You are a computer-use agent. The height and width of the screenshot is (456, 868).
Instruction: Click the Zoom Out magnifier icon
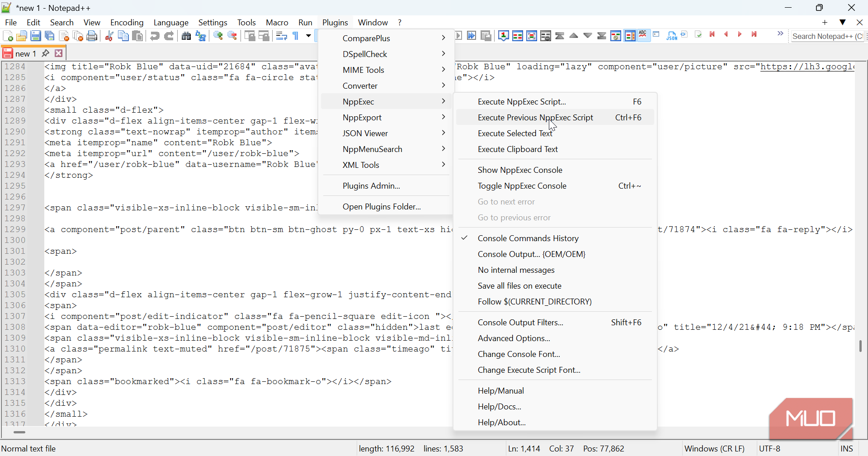click(x=232, y=36)
